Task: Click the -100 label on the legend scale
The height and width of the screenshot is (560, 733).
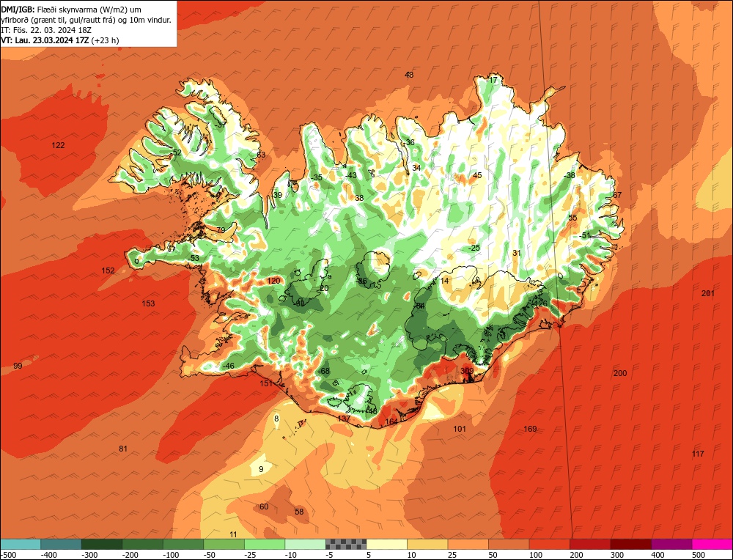Action: coord(171,555)
